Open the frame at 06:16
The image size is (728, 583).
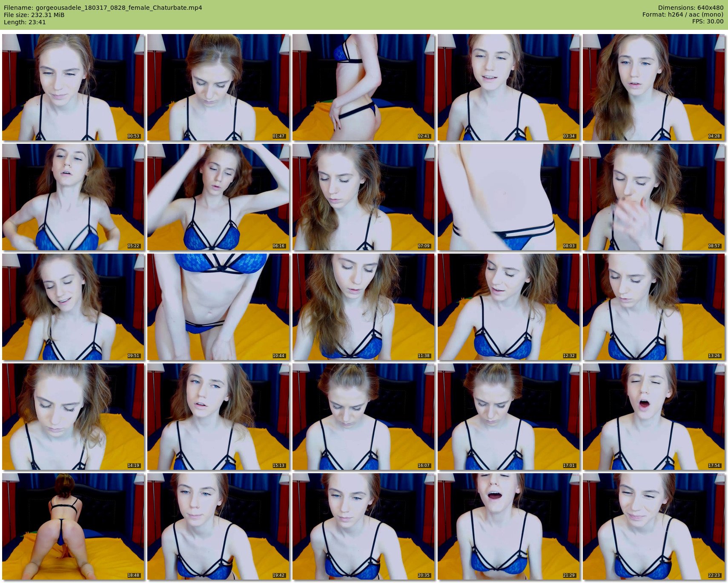click(x=218, y=197)
